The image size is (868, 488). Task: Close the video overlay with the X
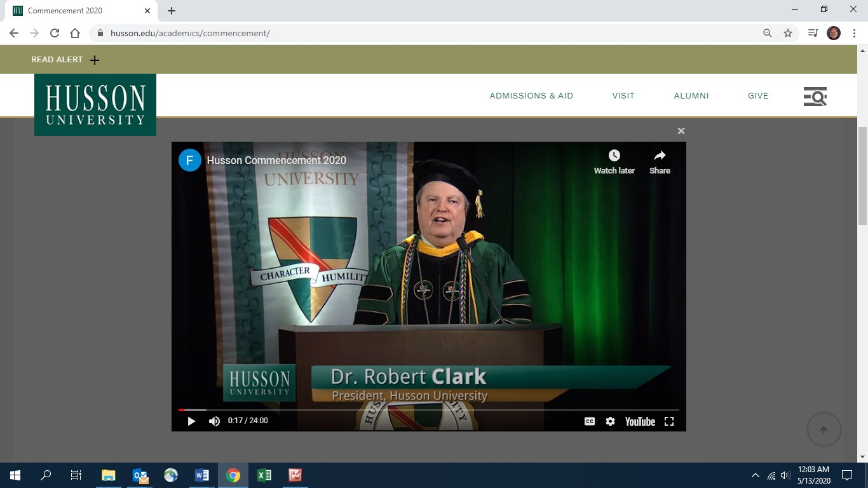point(681,131)
